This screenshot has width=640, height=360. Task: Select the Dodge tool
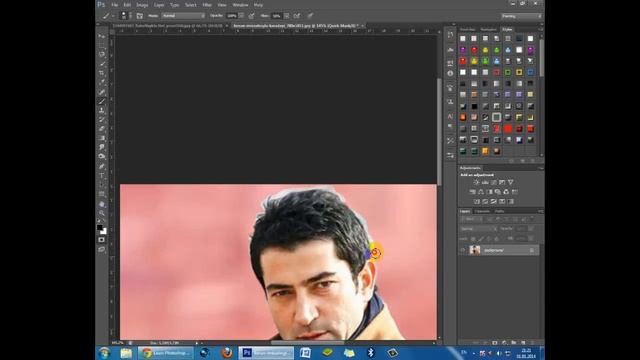(102, 156)
